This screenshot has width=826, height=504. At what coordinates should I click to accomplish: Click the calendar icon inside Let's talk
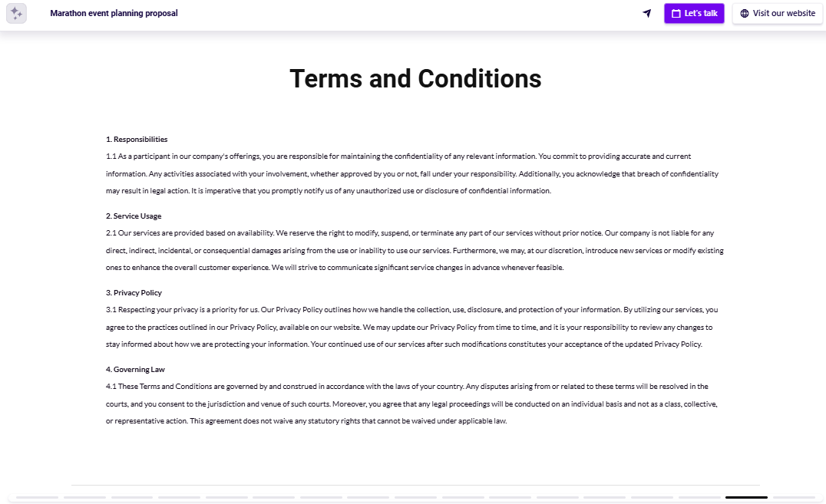(675, 13)
